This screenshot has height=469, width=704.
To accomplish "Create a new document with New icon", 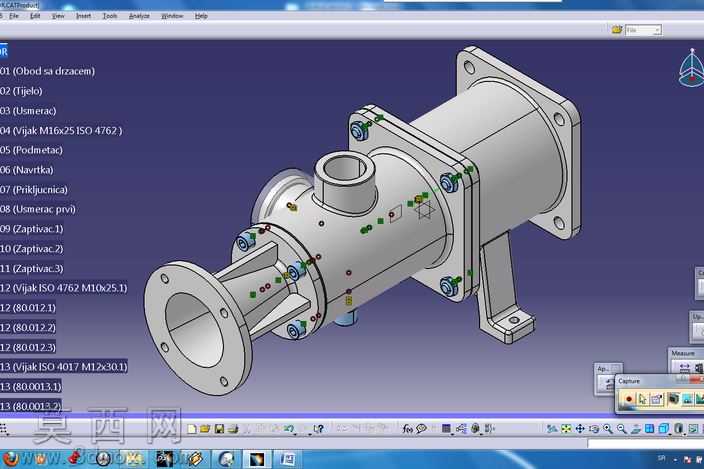I will pos(192,429).
